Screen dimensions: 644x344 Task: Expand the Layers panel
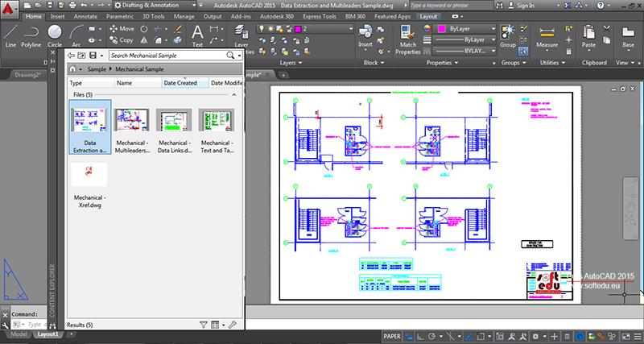click(x=291, y=63)
